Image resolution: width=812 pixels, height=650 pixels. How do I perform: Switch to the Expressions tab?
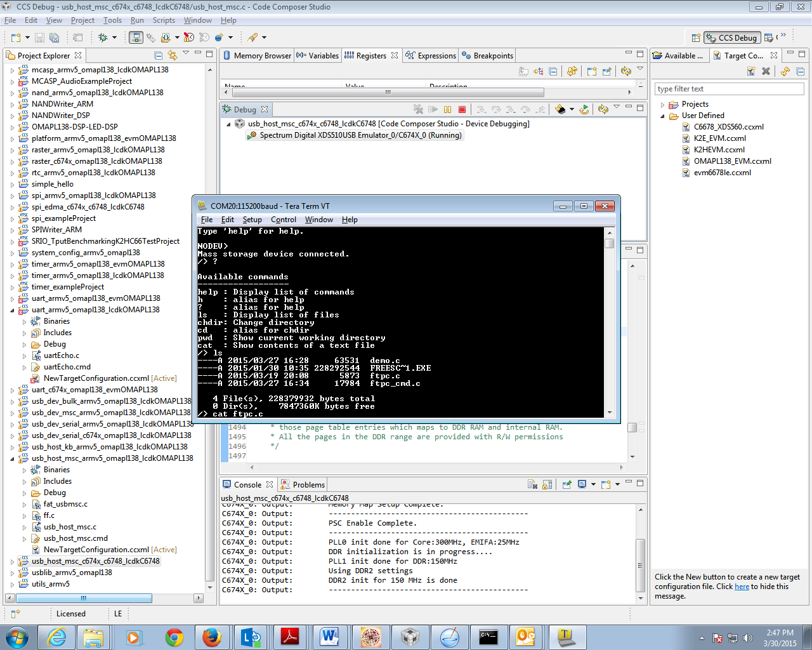[431, 56]
